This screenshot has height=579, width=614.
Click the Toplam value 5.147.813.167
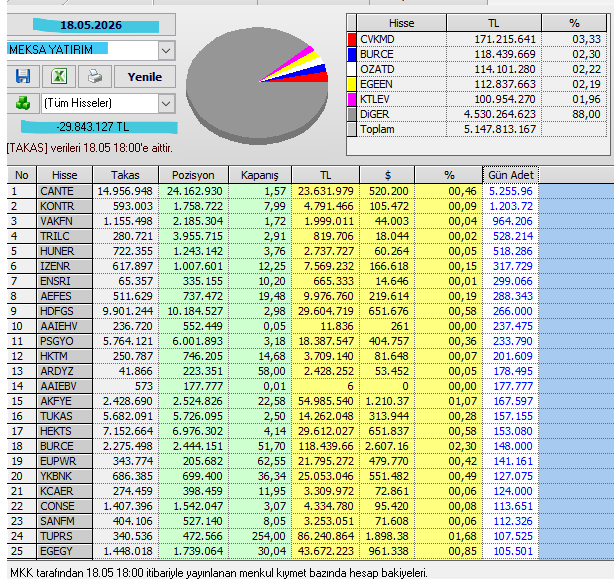click(500, 129)
